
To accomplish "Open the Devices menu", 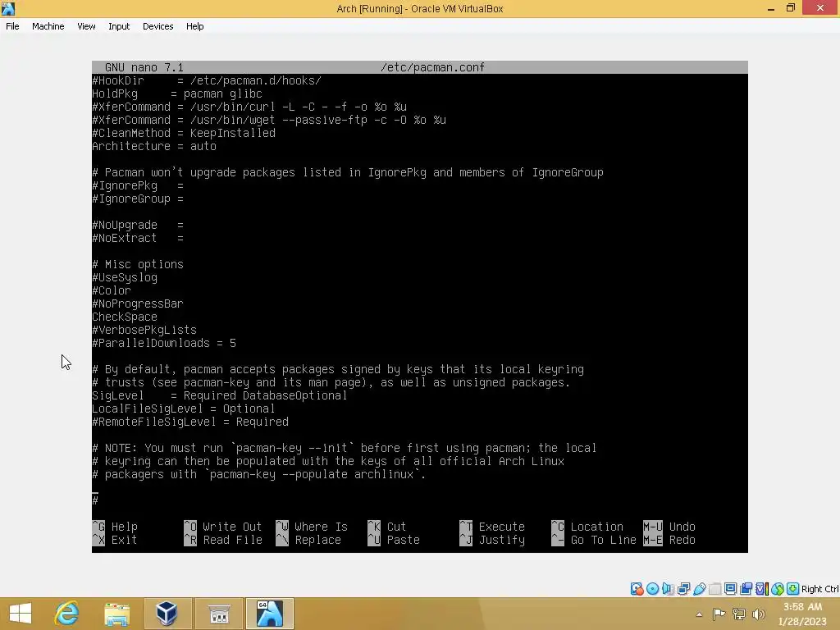I will click(158, 26).
